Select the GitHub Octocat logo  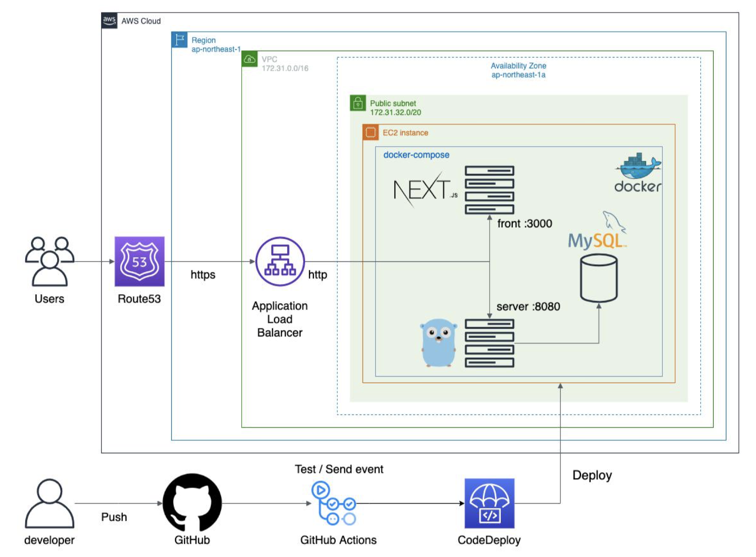click(192, 503)
